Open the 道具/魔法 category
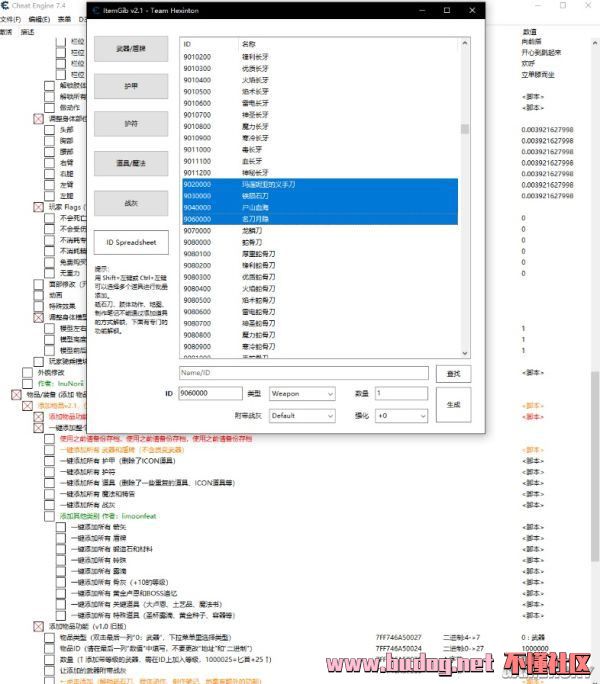600x684 pixels. point(131,163)
